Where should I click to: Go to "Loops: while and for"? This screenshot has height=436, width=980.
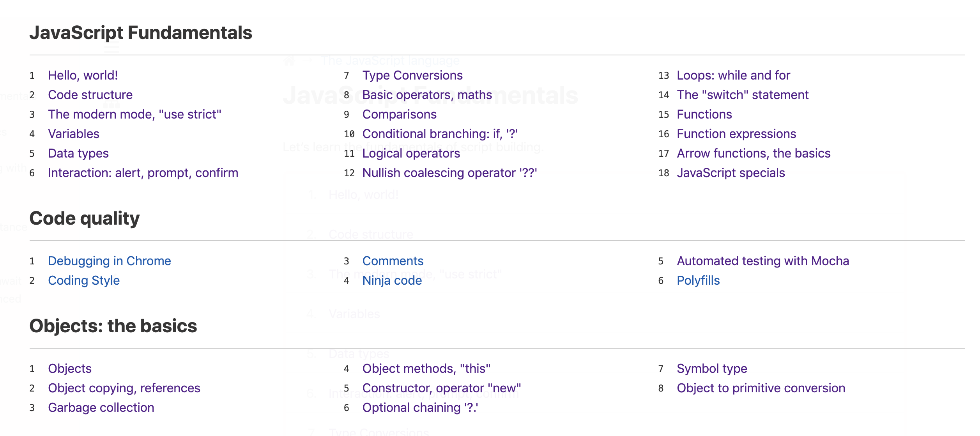pos(733,75)
